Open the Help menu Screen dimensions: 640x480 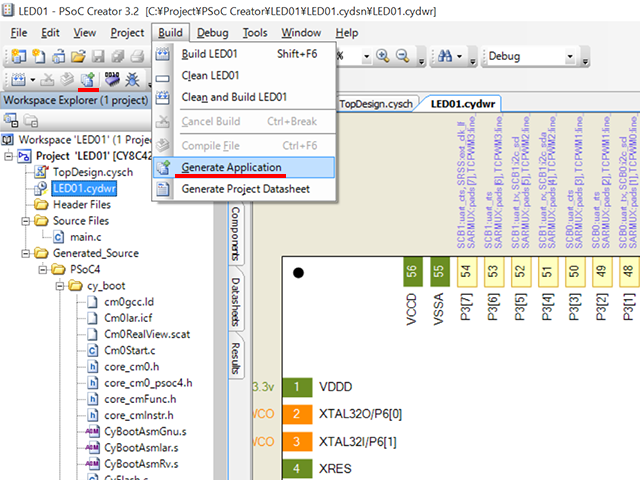click(347, 33)
